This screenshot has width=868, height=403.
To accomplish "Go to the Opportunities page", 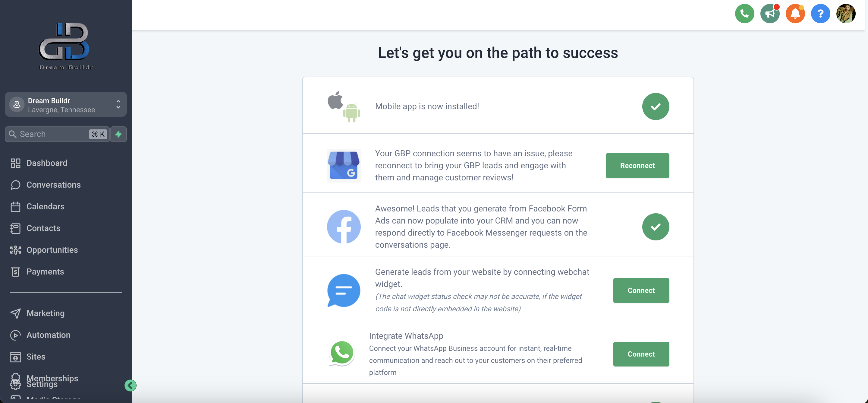I will (x=52, y=250).
